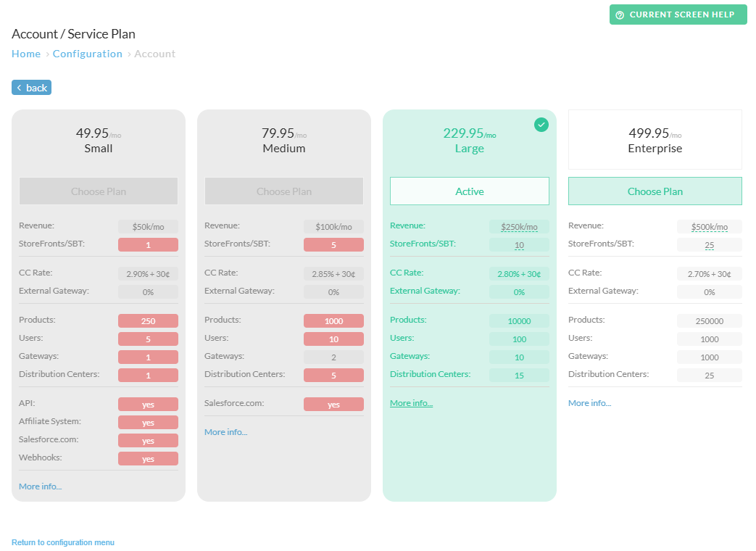Select the Enterprise plan header card
The image size is (756, 551).
(655, 140)
